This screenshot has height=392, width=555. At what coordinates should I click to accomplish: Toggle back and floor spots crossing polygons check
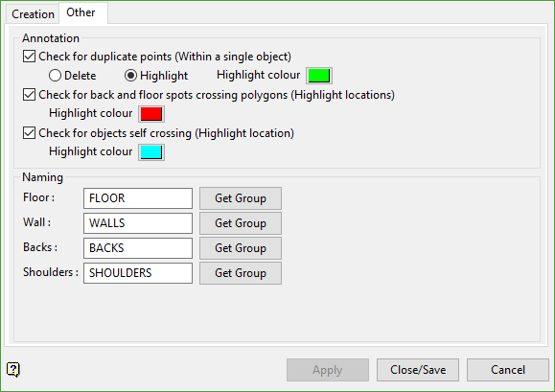point(29,95)
